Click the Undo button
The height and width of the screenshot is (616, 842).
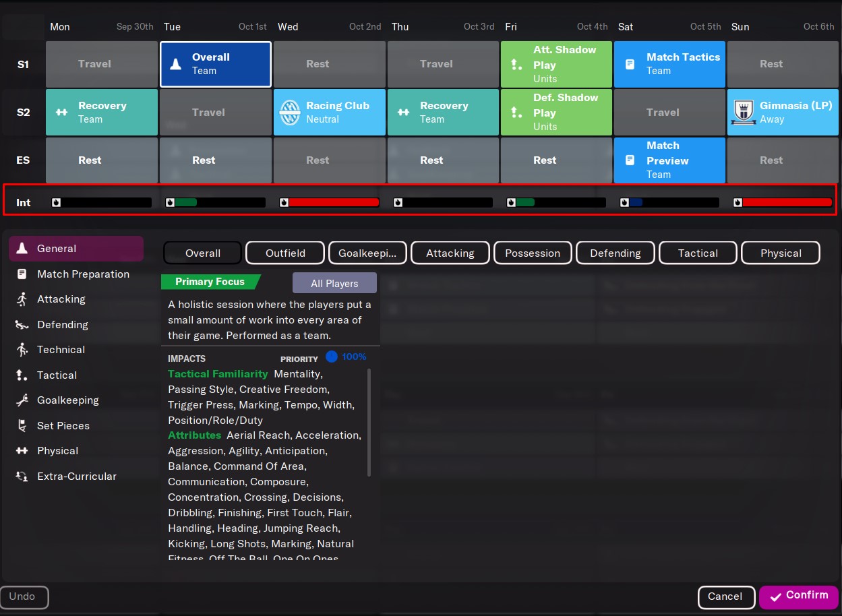tap(24, 597)
